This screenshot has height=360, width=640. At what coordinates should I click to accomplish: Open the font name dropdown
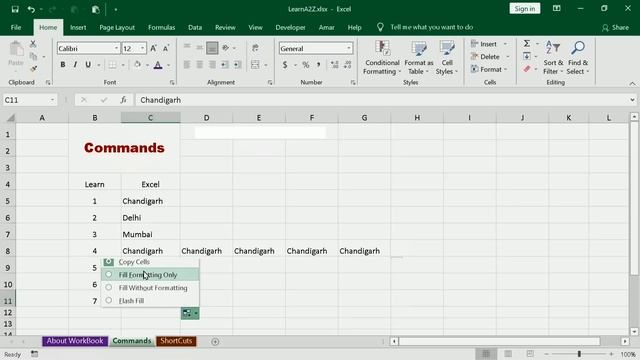tap(116, 48)
